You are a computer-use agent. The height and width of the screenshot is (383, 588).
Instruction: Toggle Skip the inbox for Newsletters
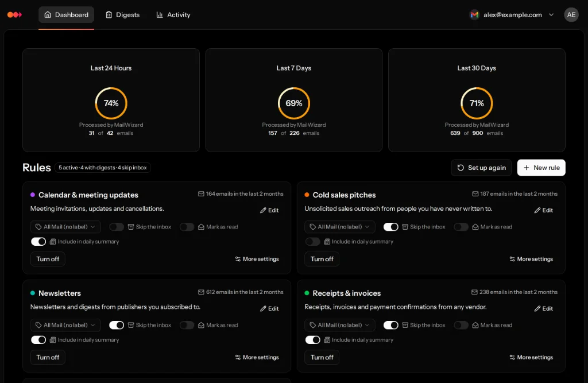tap(117, 325)
